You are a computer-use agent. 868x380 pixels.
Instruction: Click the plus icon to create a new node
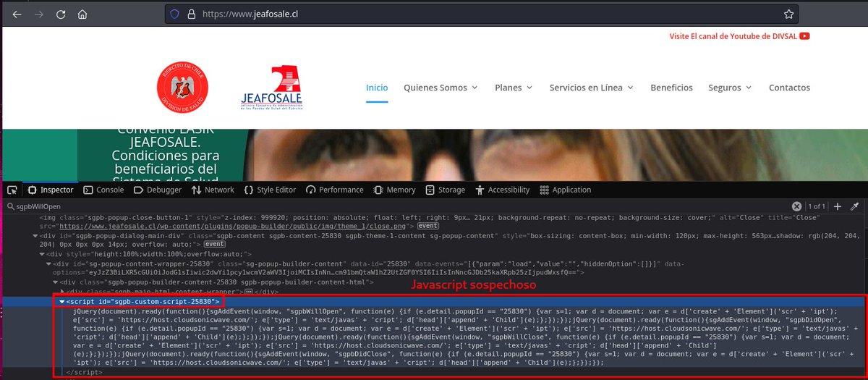pos(838,206)
